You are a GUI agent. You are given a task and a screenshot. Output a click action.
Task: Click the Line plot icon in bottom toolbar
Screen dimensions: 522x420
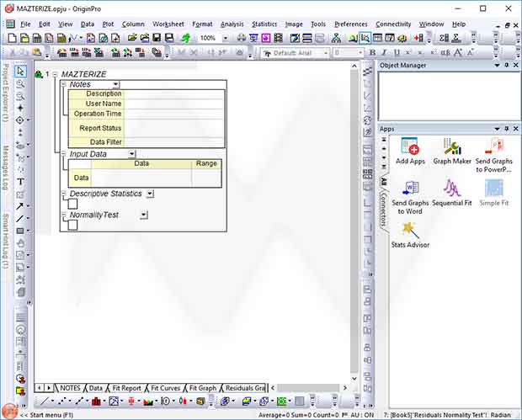click(45, 401)
